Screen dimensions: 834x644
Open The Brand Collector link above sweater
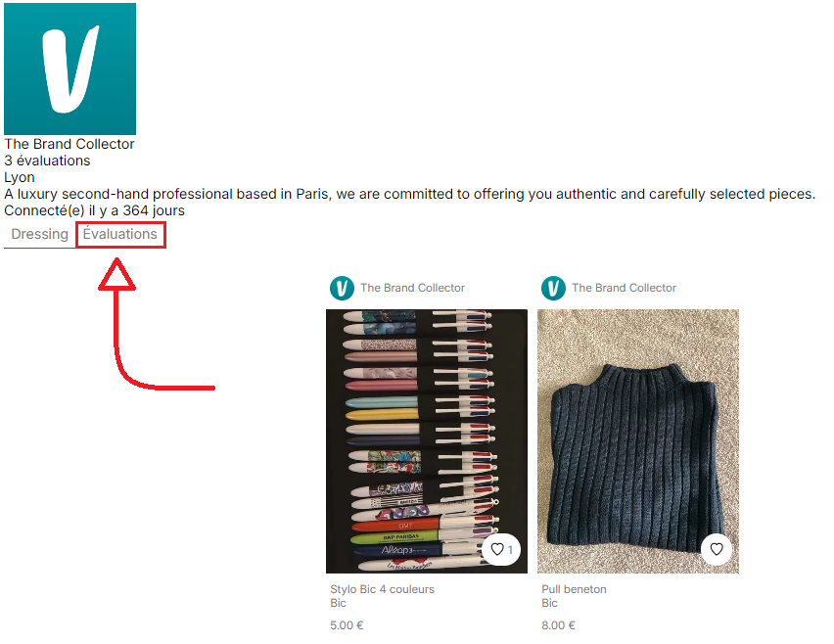tap(624, 288)
